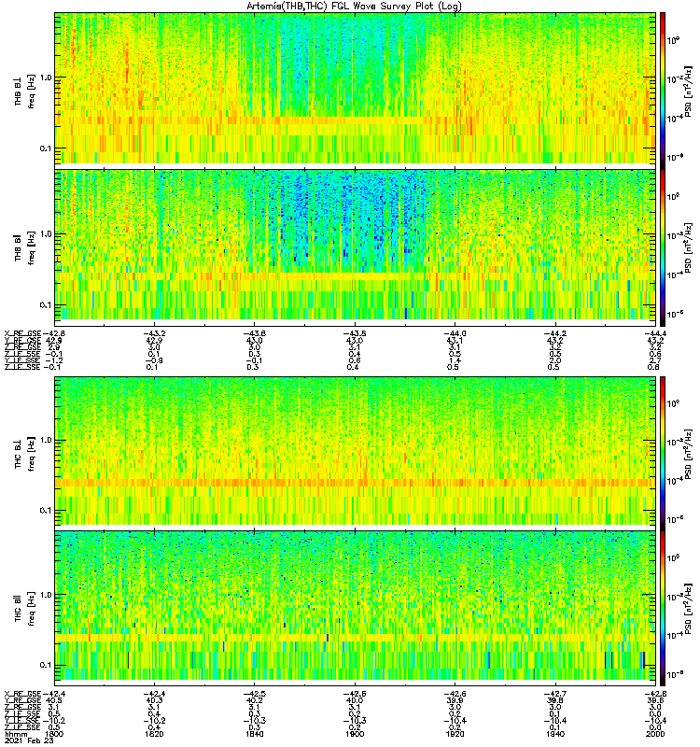Viewport: 700px width, 747px height.
Task: Click the THB 'X_RE_GSE' row label
Action: 22,333
